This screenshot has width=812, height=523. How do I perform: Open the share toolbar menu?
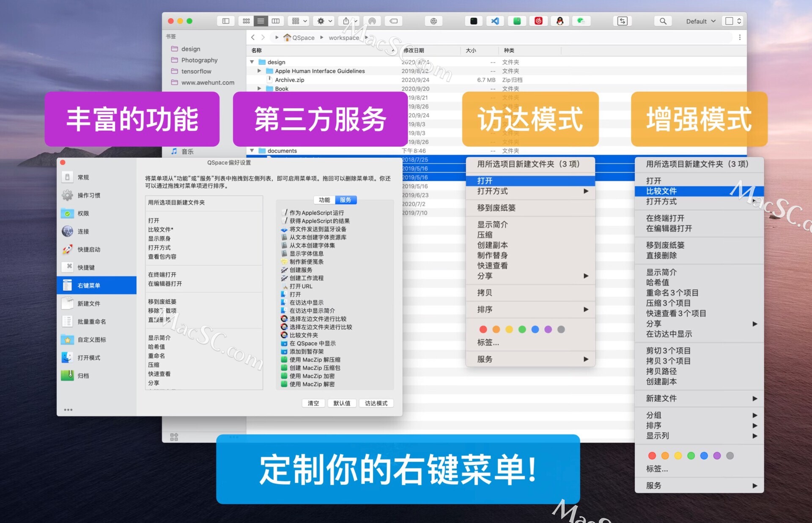[x=350, y=21]
